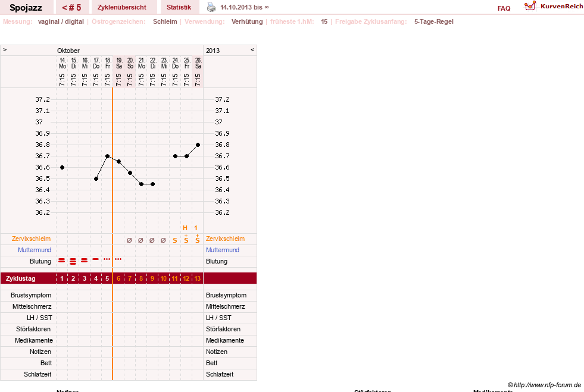
Task: Click the ø mucus symbol on day 7
Action: click(x=129, y=240)
